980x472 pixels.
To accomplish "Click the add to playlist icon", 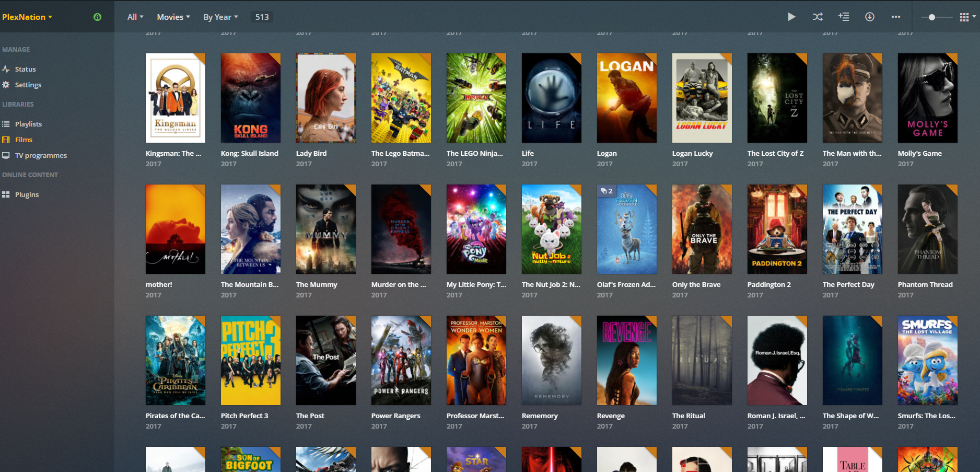I will (844, 17).
